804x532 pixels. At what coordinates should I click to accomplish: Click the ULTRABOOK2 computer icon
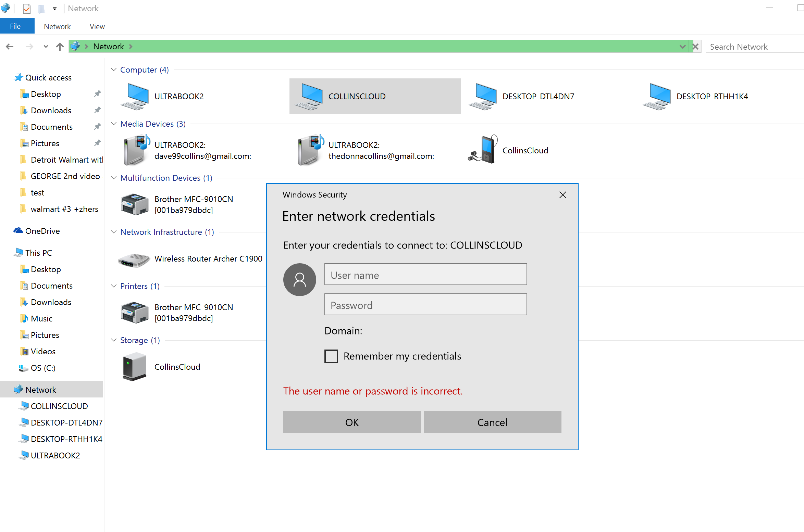[135, 96]
